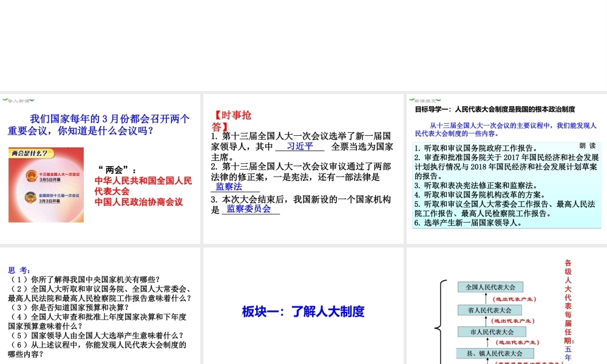This screenshot has height=364, width=607.
Task: Click quiz item 3 about 新设的国家机构
Action: click(x=301, y=204)
